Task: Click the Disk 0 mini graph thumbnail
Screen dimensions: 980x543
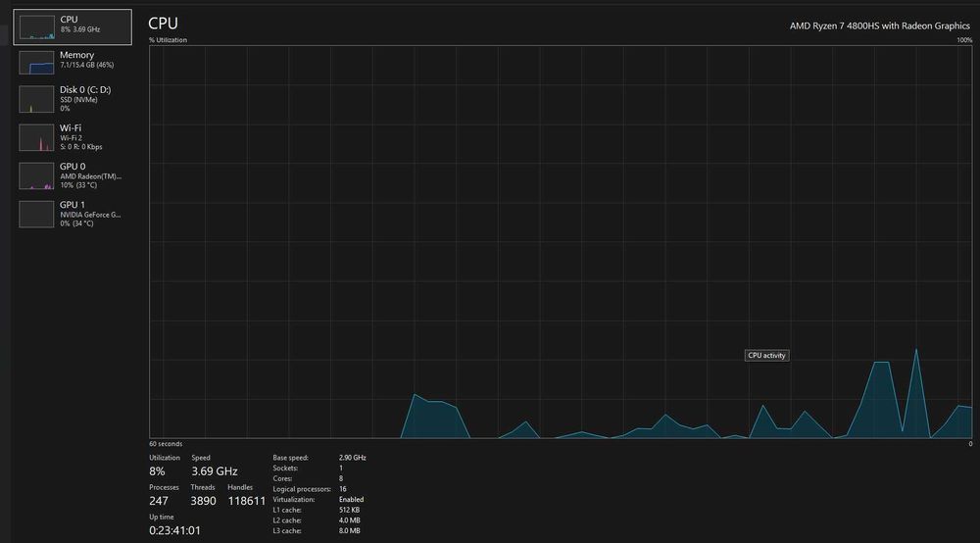Action: click(36, 100)
